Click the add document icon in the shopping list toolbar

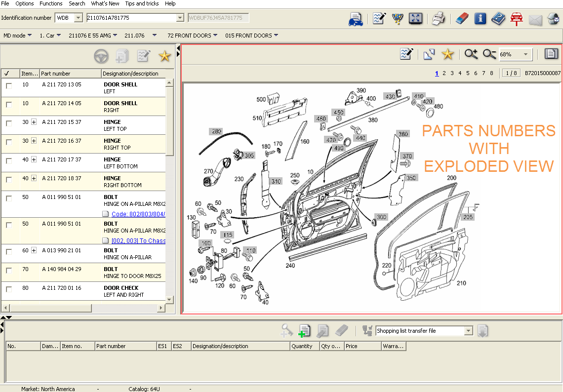(x=305, y=331)
